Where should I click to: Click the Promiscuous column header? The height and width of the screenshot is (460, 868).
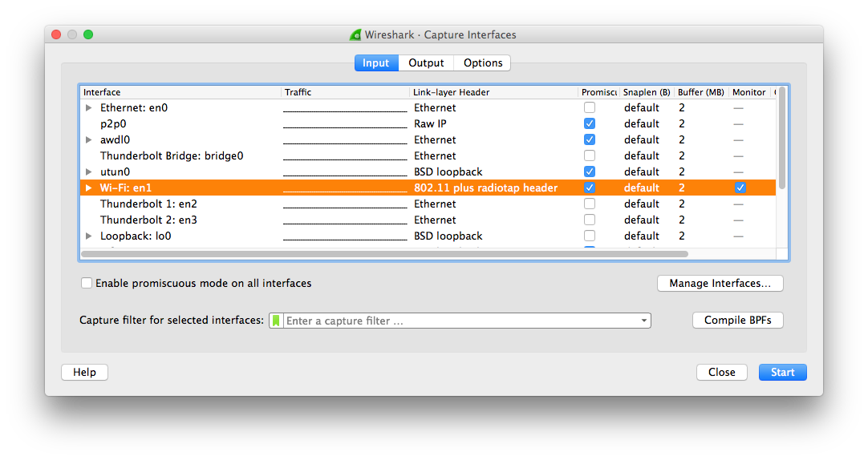pyautogui.click(x=599, y=92)
